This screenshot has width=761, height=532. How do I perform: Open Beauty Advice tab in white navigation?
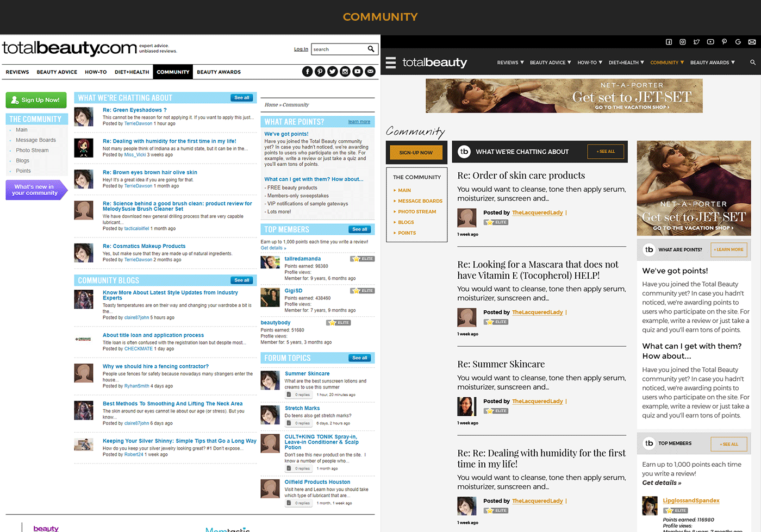[57, 72]
